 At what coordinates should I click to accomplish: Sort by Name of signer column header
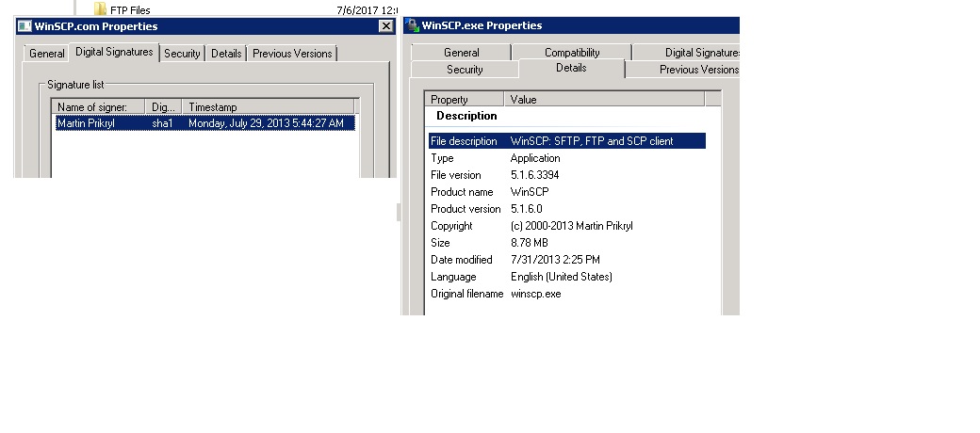(100, 107)
